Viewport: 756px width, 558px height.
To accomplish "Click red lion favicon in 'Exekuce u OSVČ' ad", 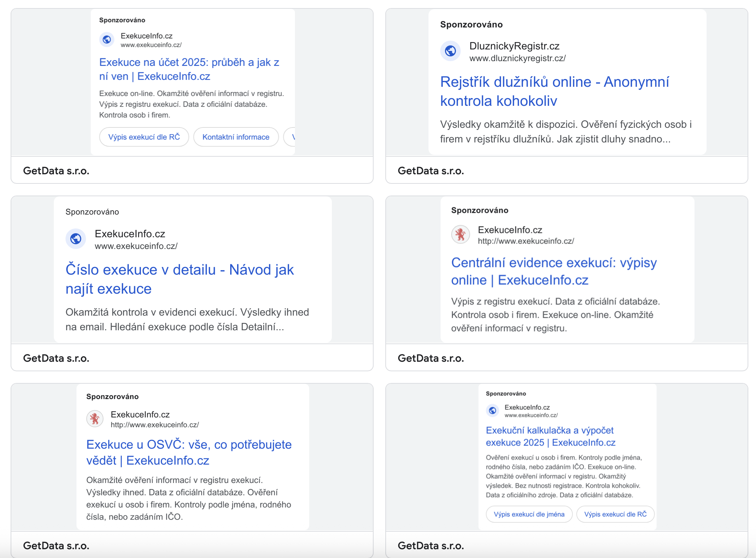I will pyautogui.click(x=95, y=418).
